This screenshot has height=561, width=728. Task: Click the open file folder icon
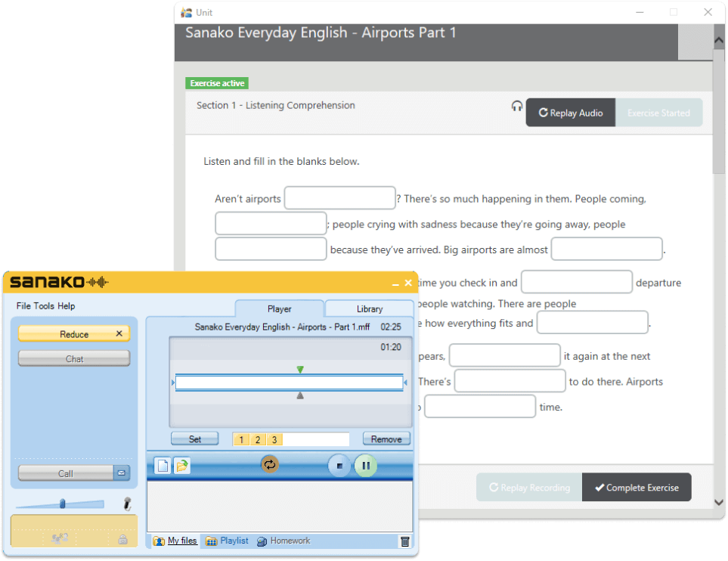(181, 466)
